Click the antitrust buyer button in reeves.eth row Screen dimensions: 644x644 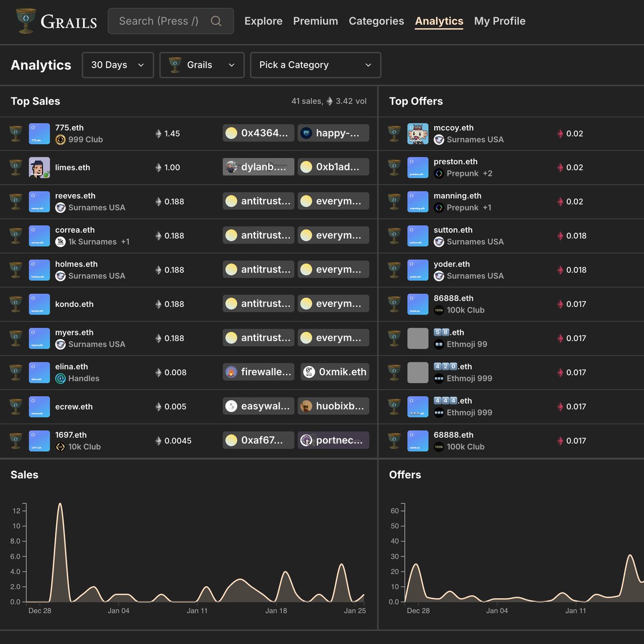click(258, 201)
